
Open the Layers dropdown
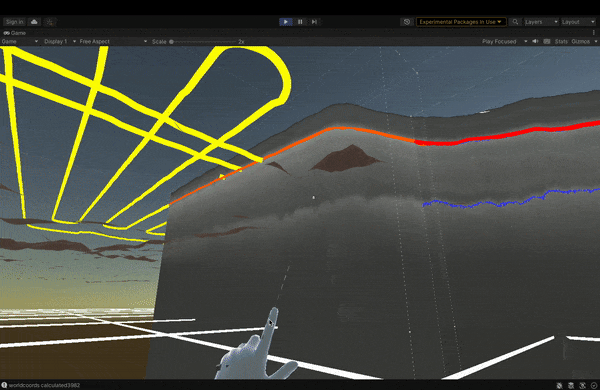(541, 22)
